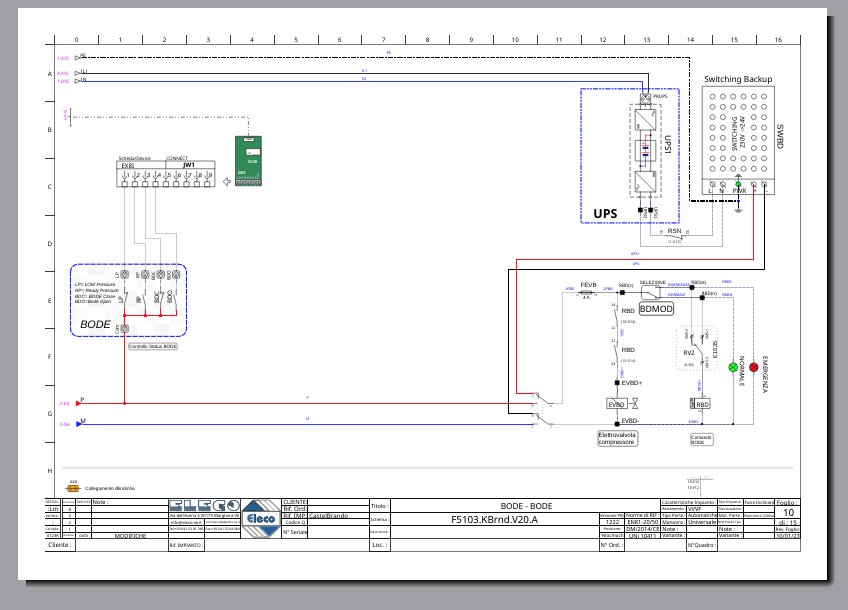Click the green PWR LED terminal
The width and height of the screenshot is (848, 610).
point(739,184)
